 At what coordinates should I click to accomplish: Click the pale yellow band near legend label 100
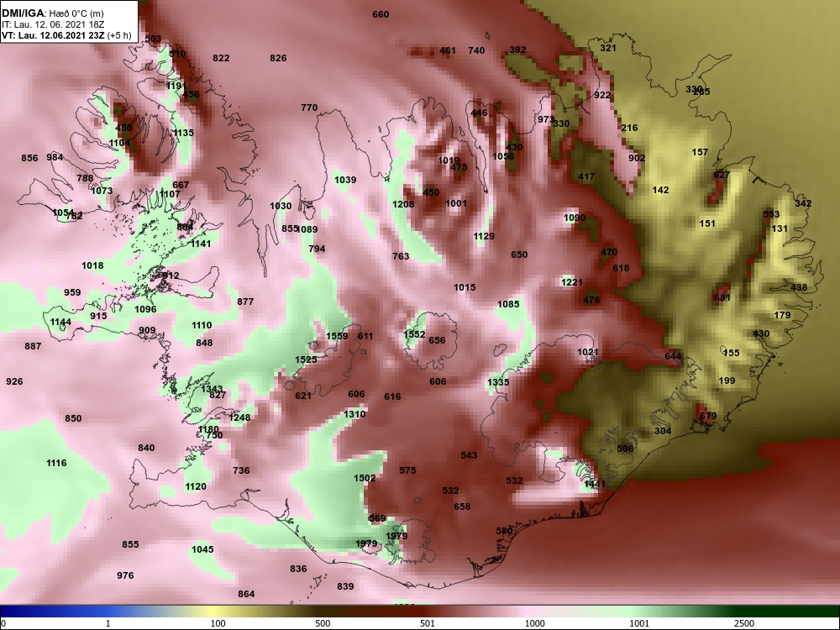[x=212, y=612]
